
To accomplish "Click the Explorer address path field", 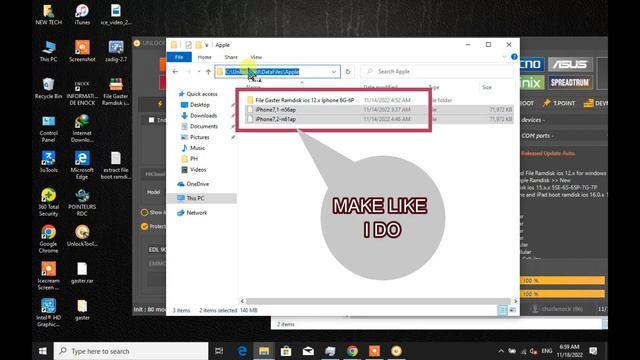I will 278,72.
